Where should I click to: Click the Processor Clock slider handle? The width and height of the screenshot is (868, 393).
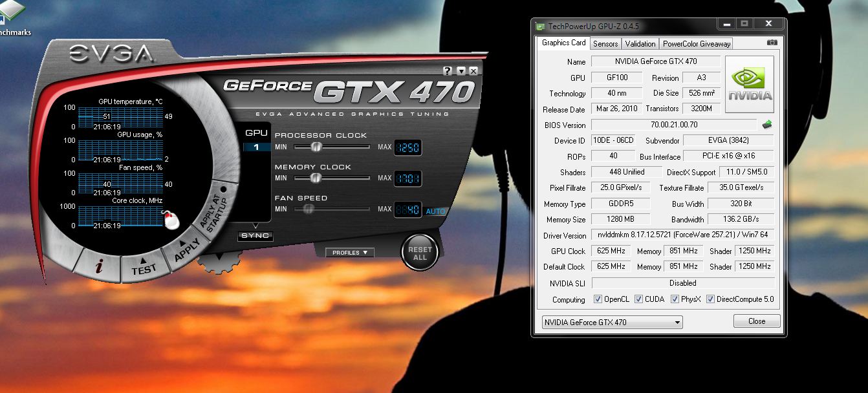point(316,147)
